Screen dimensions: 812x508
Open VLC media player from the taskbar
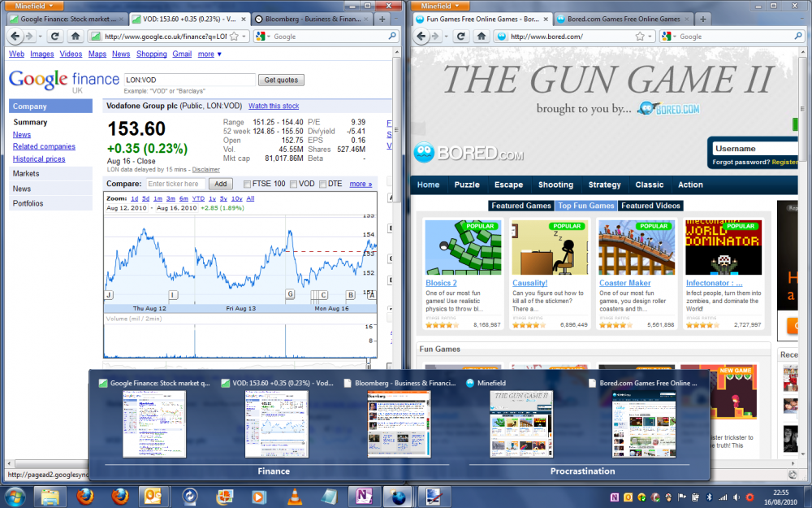coord(295,497)
